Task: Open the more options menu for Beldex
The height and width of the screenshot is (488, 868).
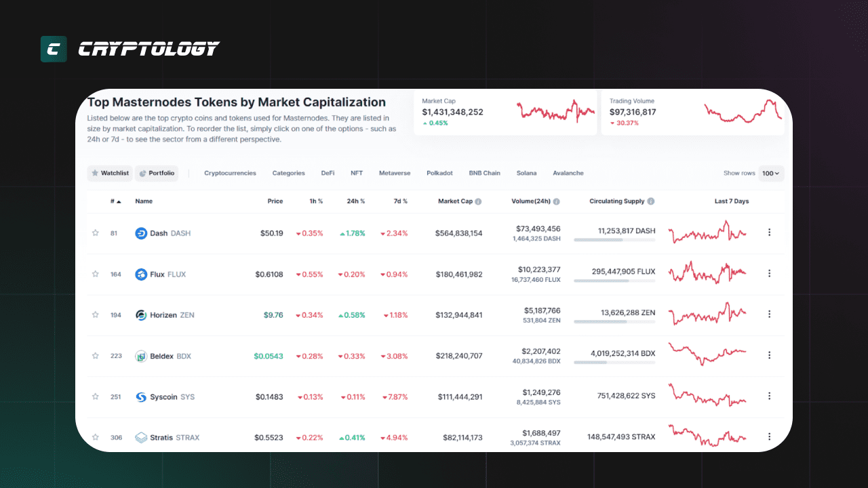Action: coord(769,355)
